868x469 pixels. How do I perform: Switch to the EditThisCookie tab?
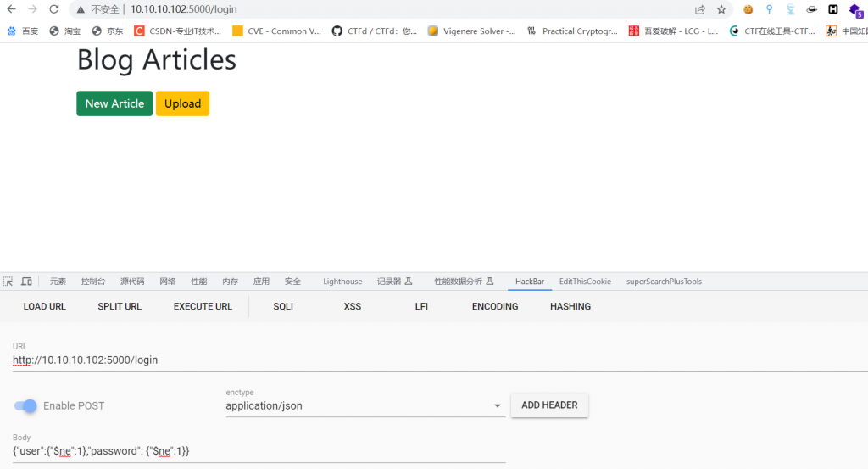[x=585, y=282]
